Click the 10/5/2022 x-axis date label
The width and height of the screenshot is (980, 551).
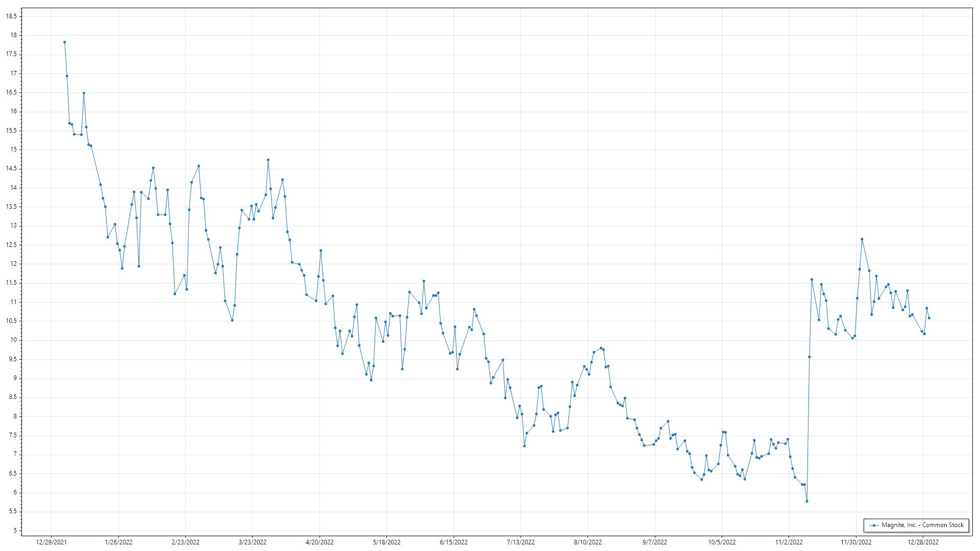tap(722, 542)
